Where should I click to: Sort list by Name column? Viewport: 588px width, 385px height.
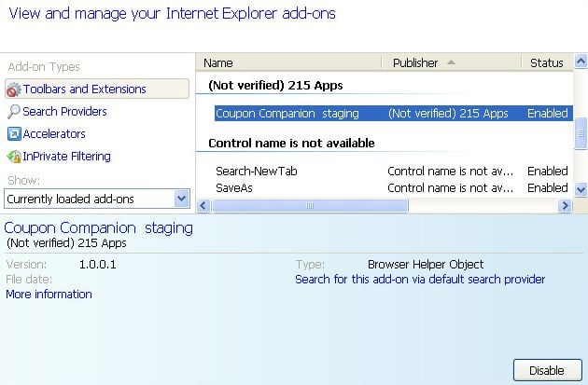289,62
